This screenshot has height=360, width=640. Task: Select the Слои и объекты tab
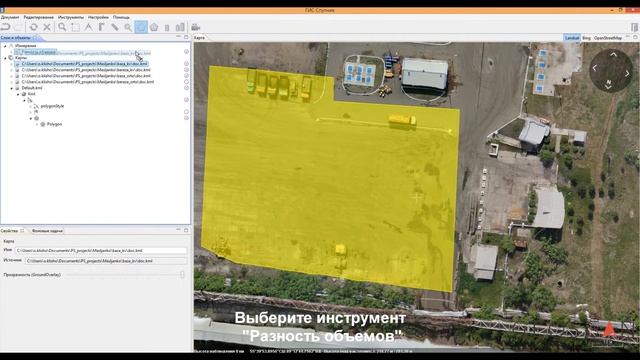click(x=16, y=38)
